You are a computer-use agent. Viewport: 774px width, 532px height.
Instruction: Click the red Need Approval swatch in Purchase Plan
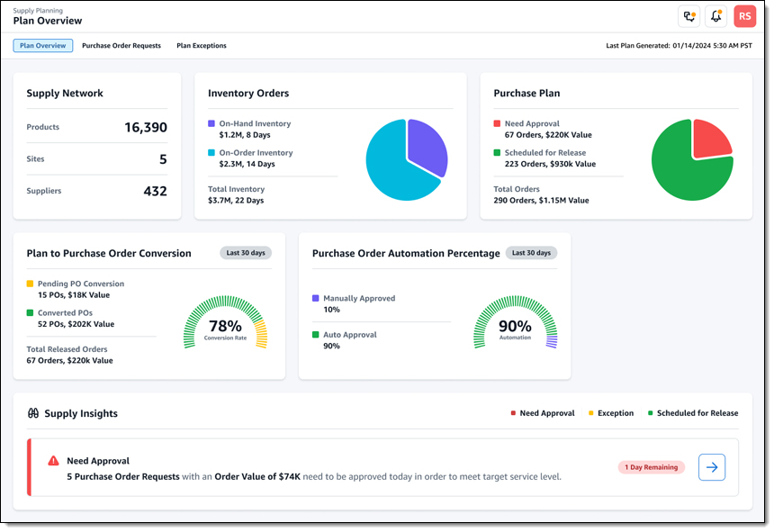tap(497, 123)
